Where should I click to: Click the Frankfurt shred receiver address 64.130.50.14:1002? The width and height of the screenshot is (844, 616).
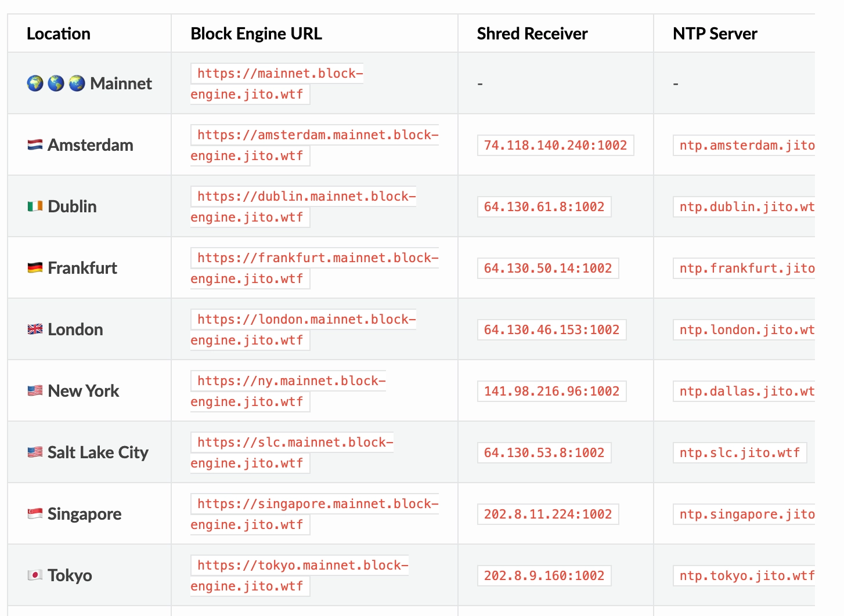[547, 269]
